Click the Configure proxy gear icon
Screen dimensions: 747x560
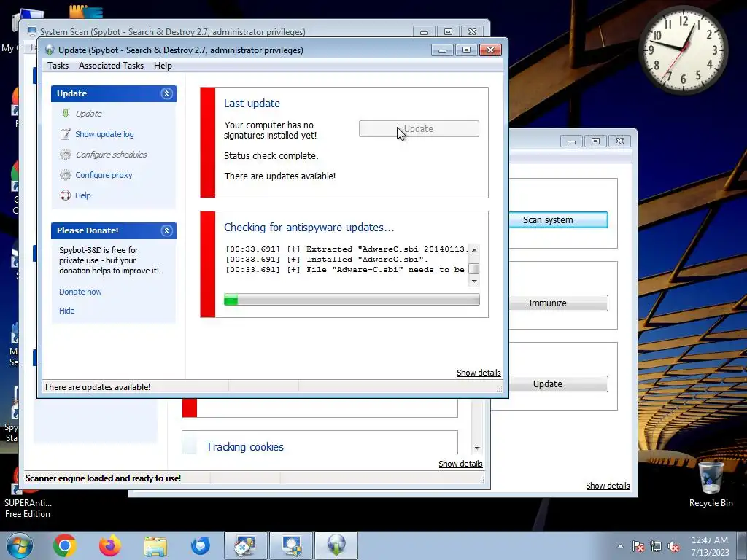[65, 175]
